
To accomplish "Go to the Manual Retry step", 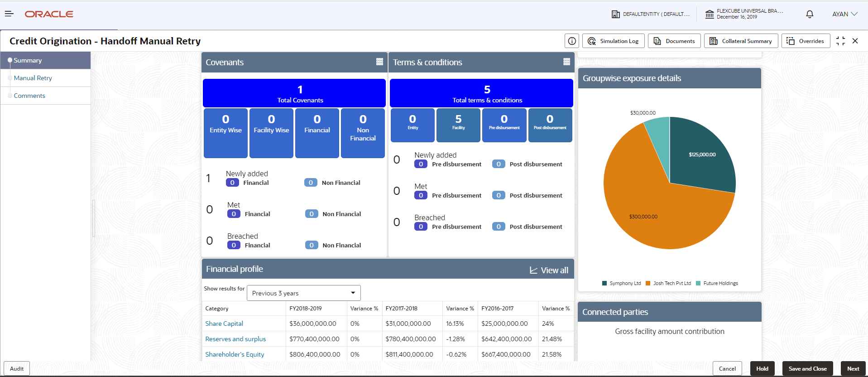I will pyautogui.click(x=33, y=78).
